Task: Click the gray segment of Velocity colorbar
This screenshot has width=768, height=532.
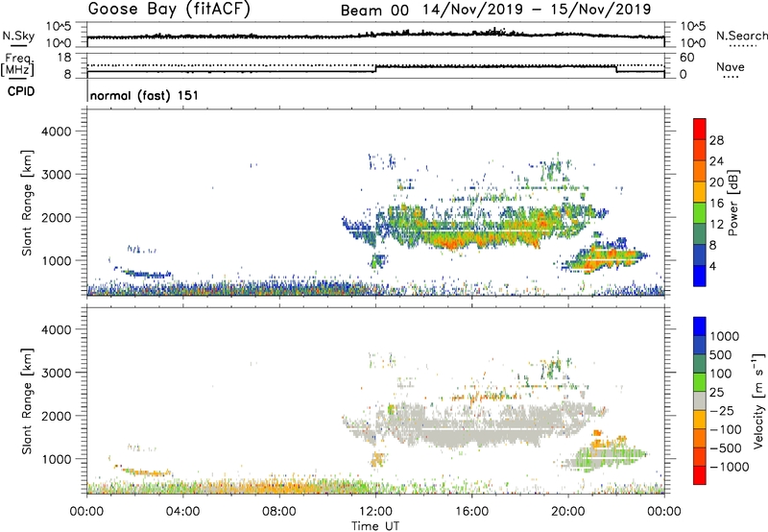Action: [700, 400]
